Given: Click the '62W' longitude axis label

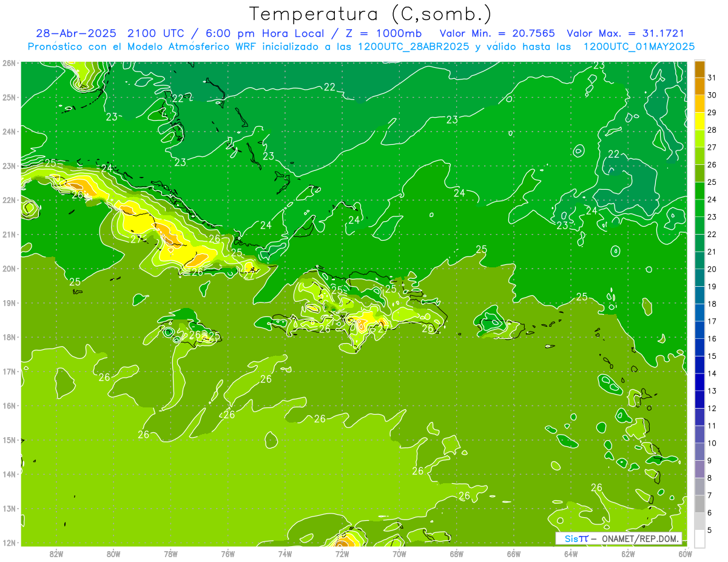Looking at the screenshot, I should coord(628,554).
